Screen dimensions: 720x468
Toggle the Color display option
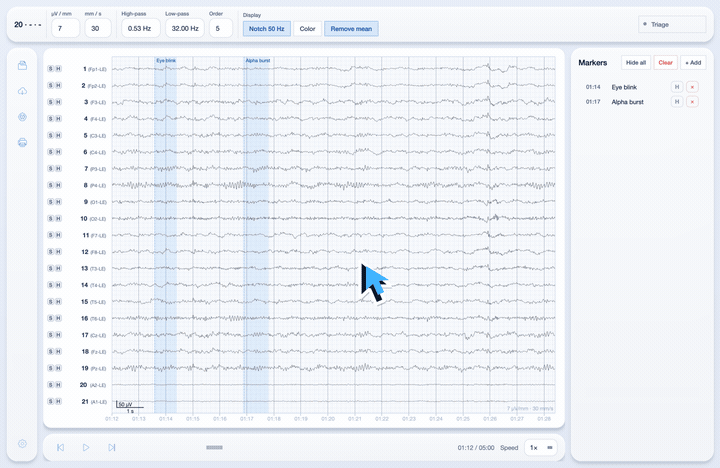pos(307,28)
